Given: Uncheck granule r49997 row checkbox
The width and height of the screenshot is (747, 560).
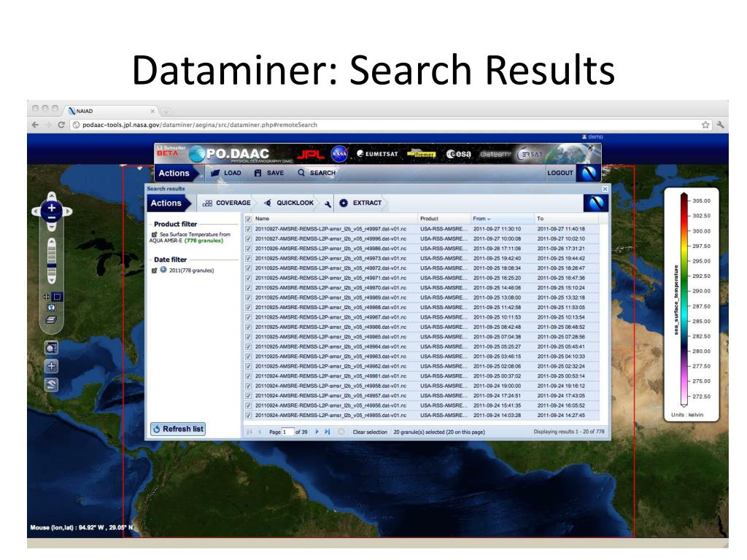Looking at the screenshot, I should [x=248, y=229].
